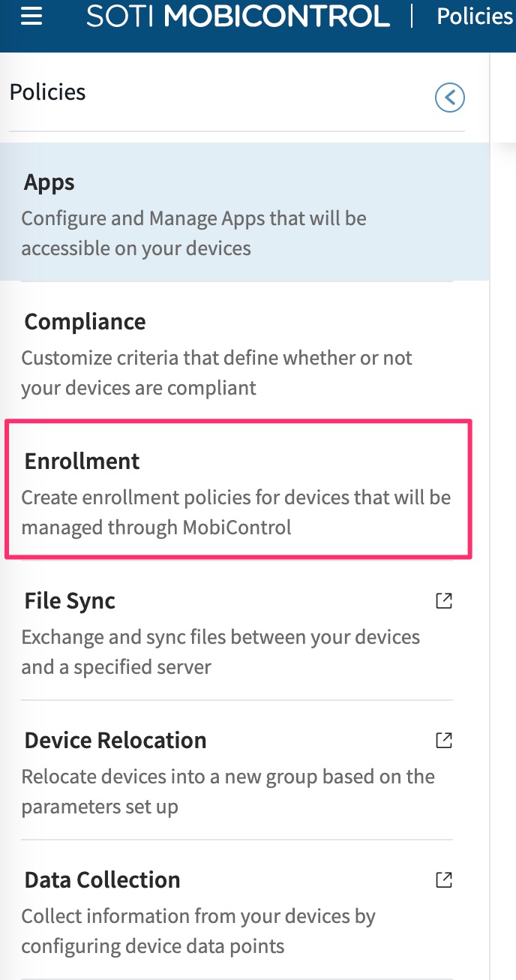The height and width of the screenshot is (980, 516).
Task: Open the hamburger main menu
Action: coord(31,17)
